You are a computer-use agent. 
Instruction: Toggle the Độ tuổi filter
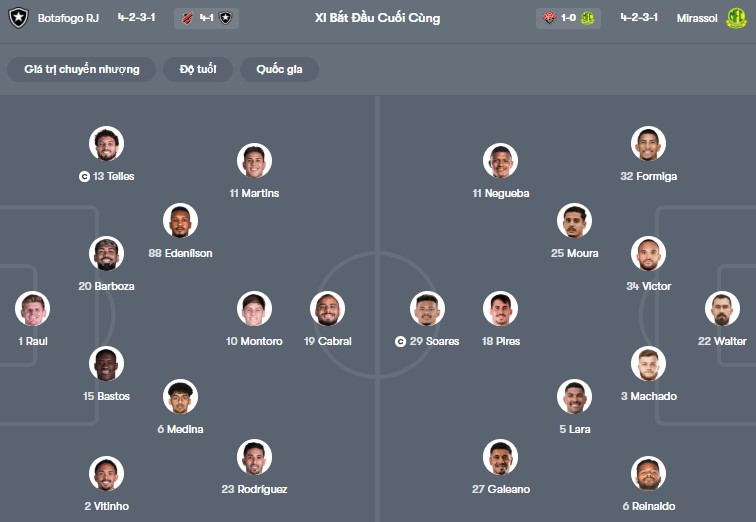(198, 69)
